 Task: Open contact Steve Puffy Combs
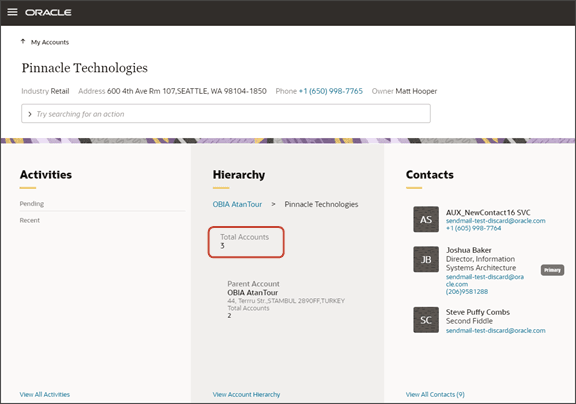[x=478, y=312]
